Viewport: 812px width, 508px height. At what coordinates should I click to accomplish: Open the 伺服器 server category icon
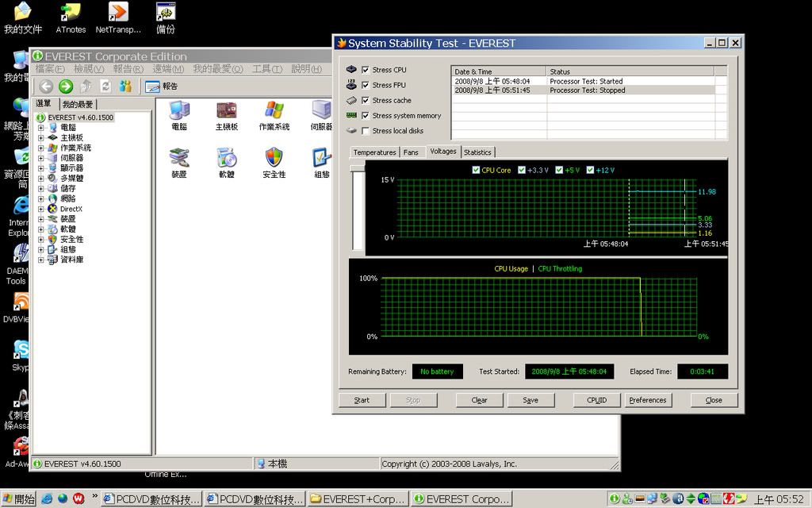point(321,116)
